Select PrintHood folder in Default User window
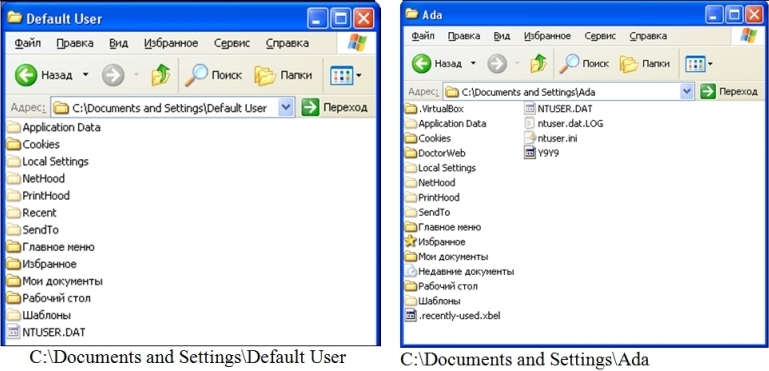 coord(39,196)
